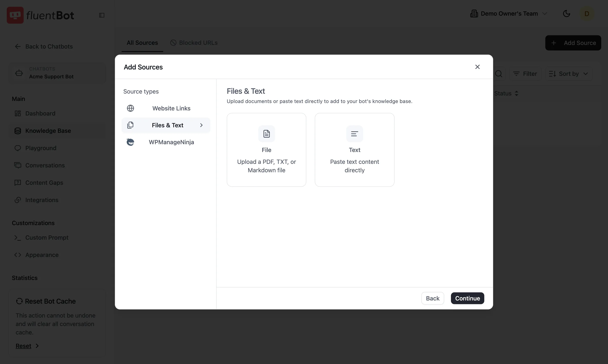Choose the Text paste card
This screenshot has height=364, width=608.
[354, 150]
